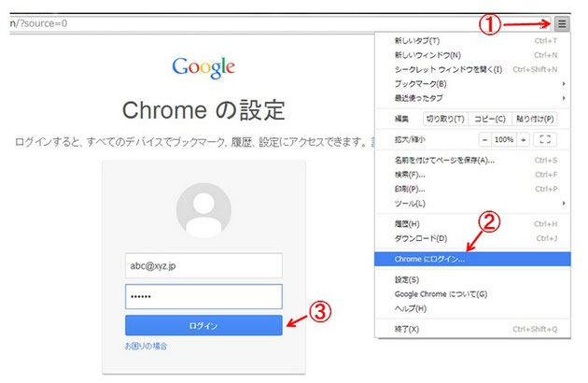This screenshot has width=588, height=383.
Task: Click the password input field
Action: click(x=203, y=297)
